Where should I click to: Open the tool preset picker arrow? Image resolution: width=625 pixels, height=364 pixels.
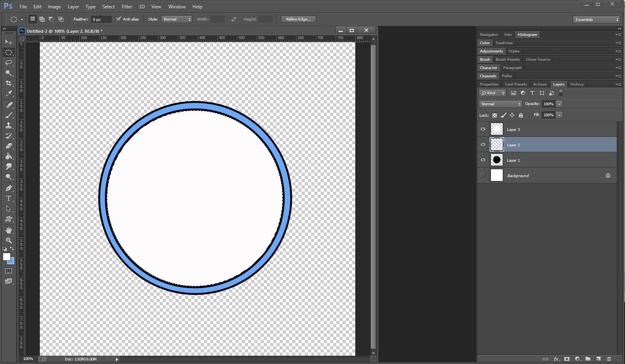pos(22,19)
